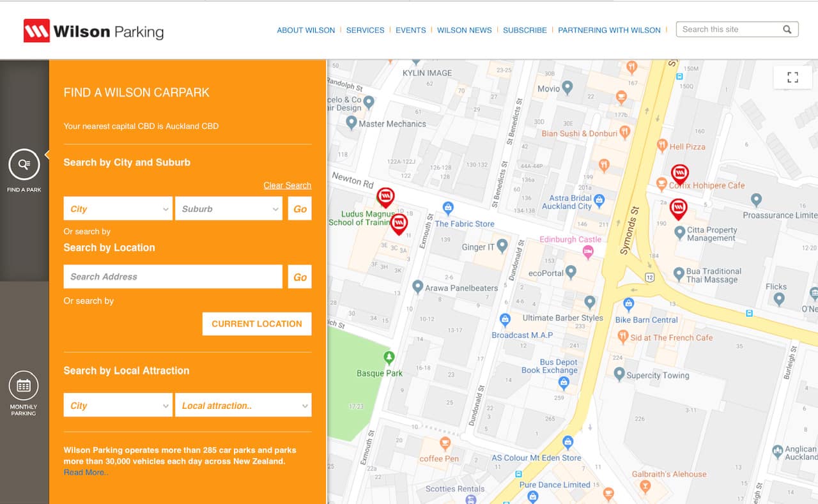Click the Bua Traditional Thai Massage pin
The width and height of the screenshot is (818, 504).
click(679, 275)
